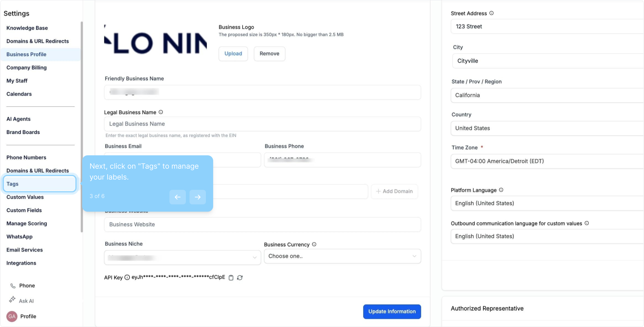Viewport: 644px width, 327px height.
Task: Navigate to Company Billing settings
Action: tap(26, 68)
